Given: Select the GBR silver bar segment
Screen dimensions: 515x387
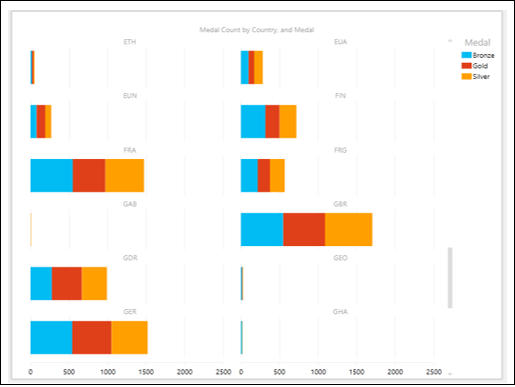Looking at the screenshot, I should tap(349, 229).
